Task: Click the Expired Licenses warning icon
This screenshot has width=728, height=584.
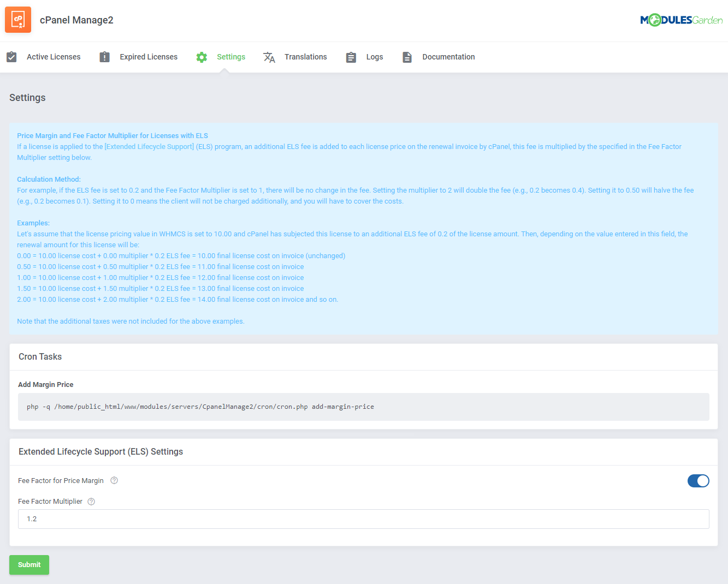Action: coord(104,56)
